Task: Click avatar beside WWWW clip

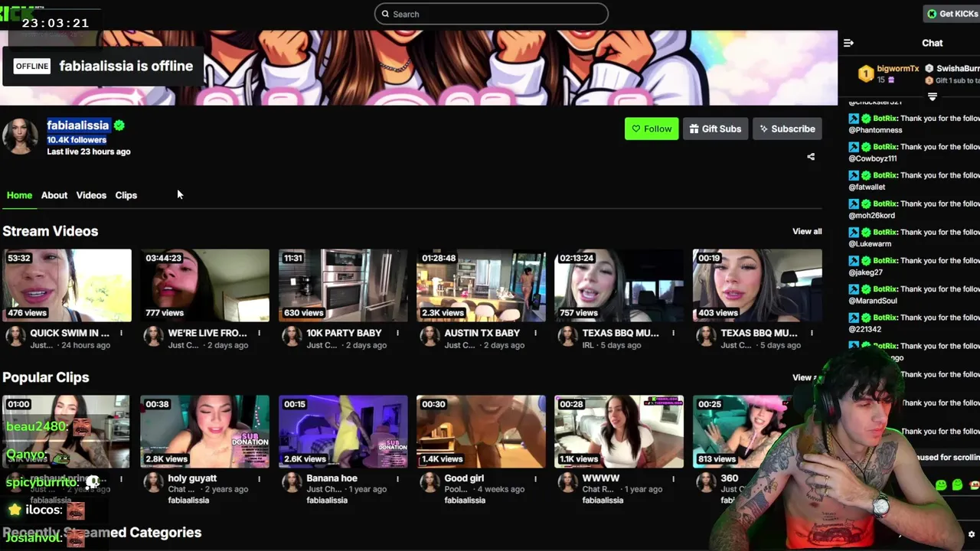Action: pyautogui.click(x=567, y=482)
